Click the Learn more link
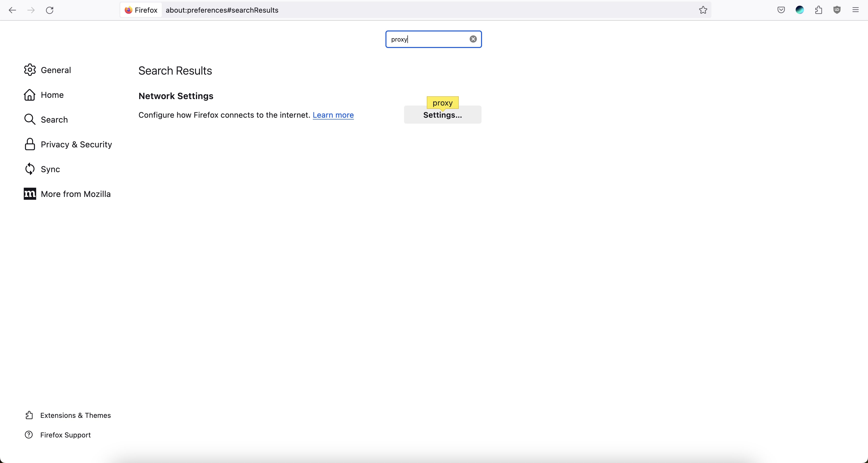The height and width of the screenshot is (463, 868). 333,115
